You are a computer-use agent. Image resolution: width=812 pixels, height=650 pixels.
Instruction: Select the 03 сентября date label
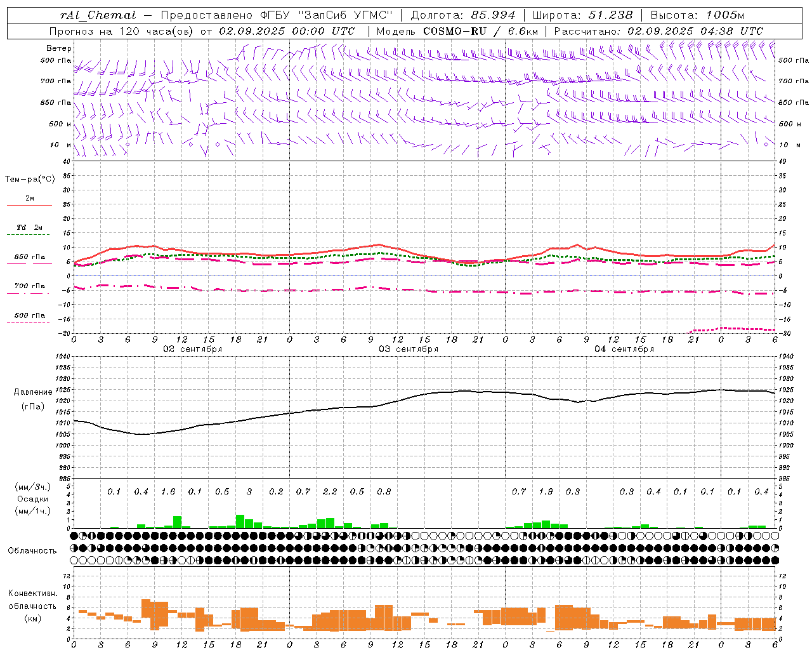[x=409, y=349]
